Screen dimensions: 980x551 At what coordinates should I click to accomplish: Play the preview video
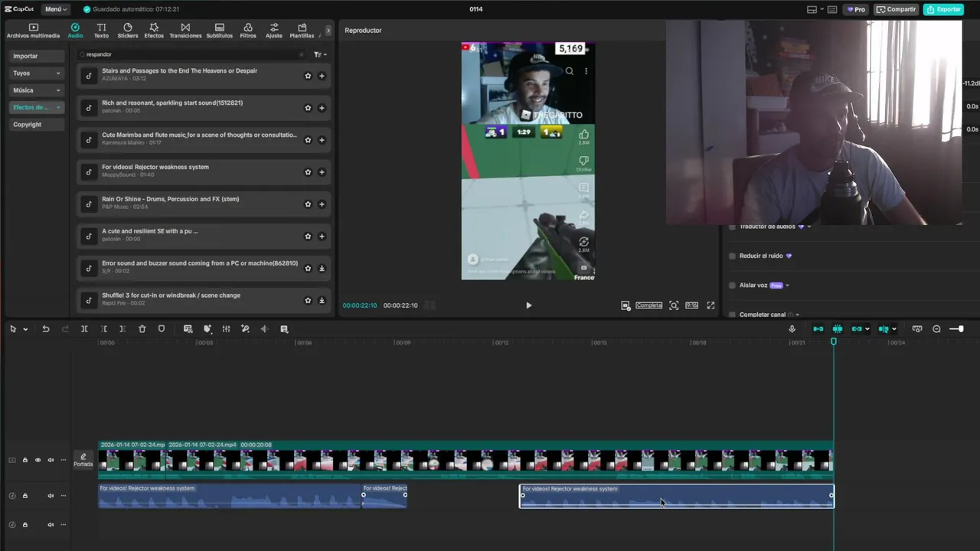(x=528, y=305)
